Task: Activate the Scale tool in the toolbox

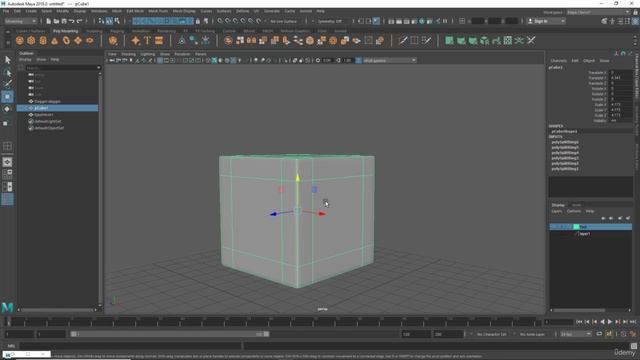Action: click(6, 123)
